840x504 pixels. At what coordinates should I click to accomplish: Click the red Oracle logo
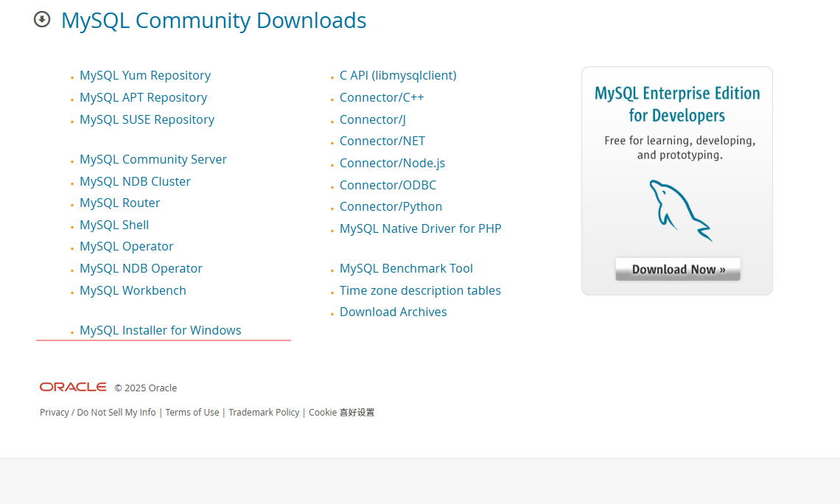tap(73, 387)
